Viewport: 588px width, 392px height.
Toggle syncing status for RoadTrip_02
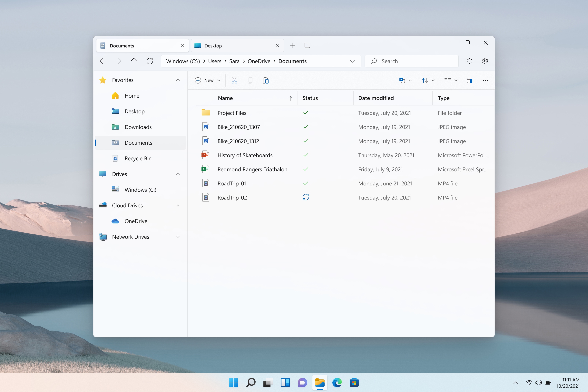pyautogui.click(x=306, y=197)
